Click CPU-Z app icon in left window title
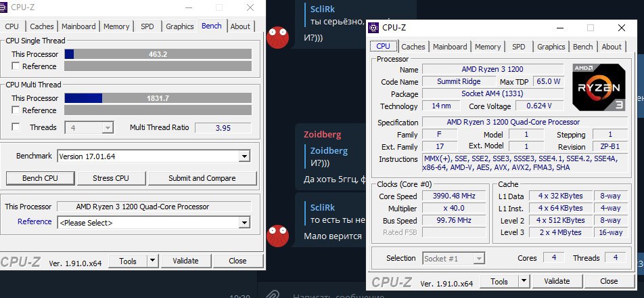This screenshot has height=298, width=644. [x=3, y=7]
